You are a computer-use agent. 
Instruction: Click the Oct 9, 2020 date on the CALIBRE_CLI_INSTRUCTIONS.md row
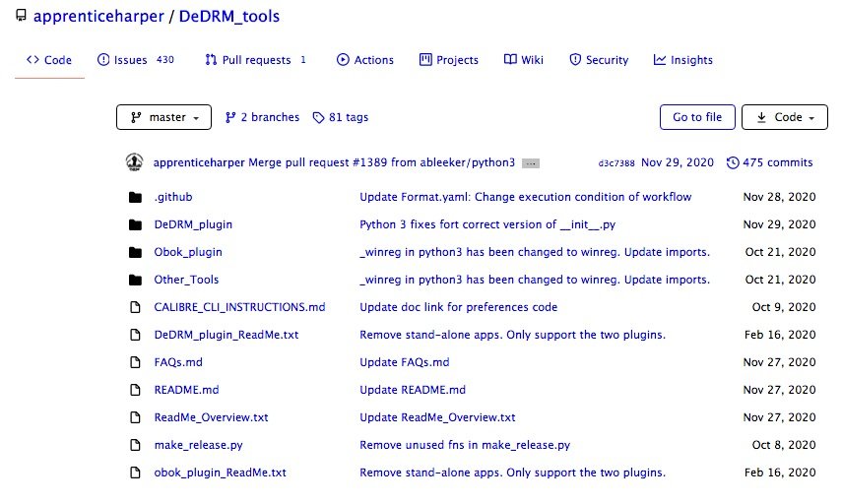784,307
